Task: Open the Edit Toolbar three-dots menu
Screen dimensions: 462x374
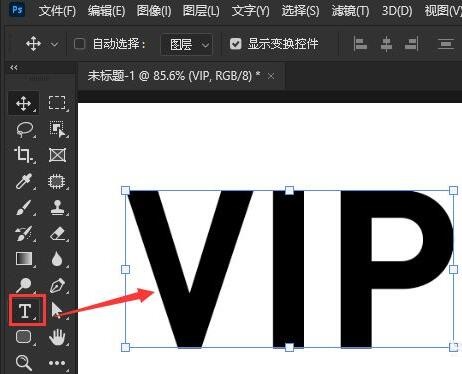Action: 57,363
